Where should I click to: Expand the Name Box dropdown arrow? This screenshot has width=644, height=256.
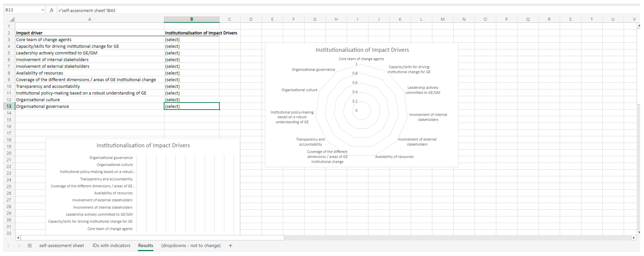[42, 10]
